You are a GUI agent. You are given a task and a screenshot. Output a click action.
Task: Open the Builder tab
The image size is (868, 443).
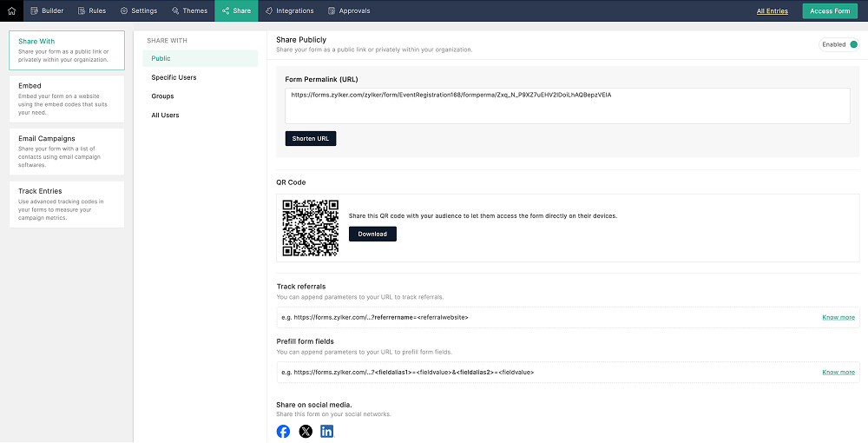pos(47,10)
